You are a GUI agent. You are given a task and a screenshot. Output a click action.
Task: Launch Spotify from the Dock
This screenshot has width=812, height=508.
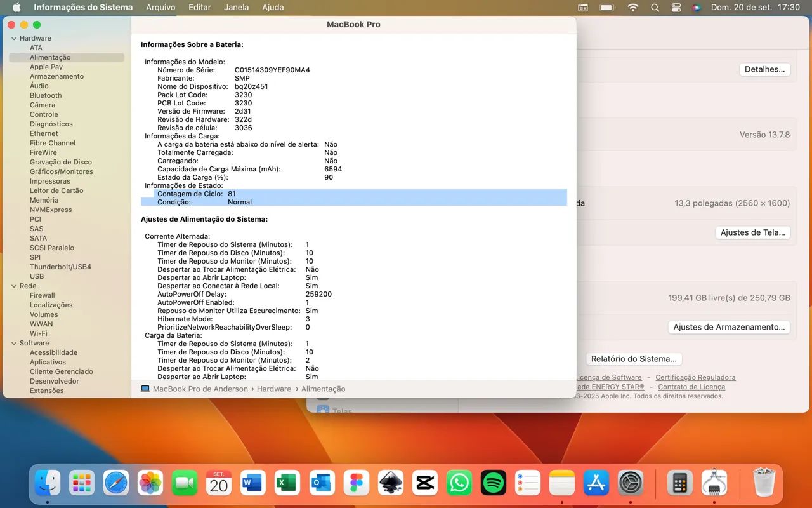493,483
